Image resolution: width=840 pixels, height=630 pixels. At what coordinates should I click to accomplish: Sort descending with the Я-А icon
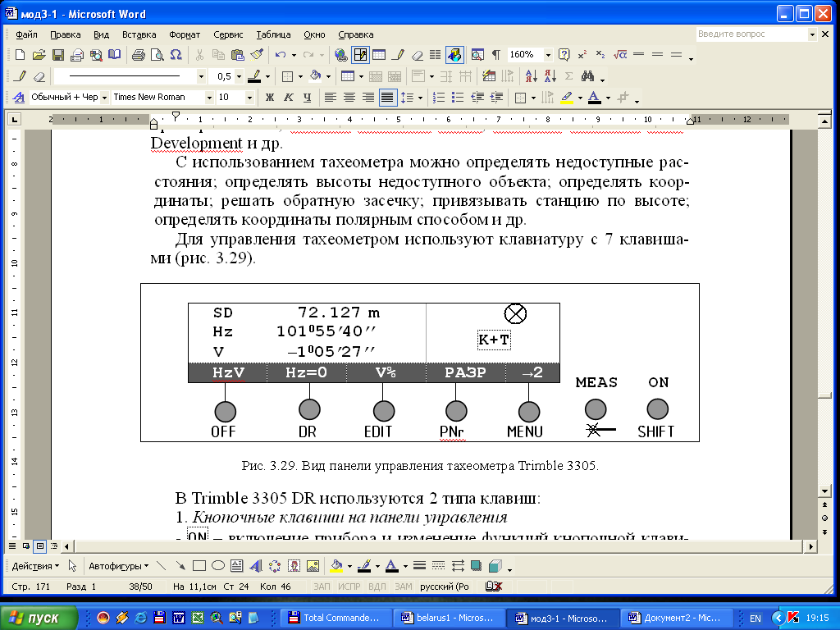pos(550,76)
